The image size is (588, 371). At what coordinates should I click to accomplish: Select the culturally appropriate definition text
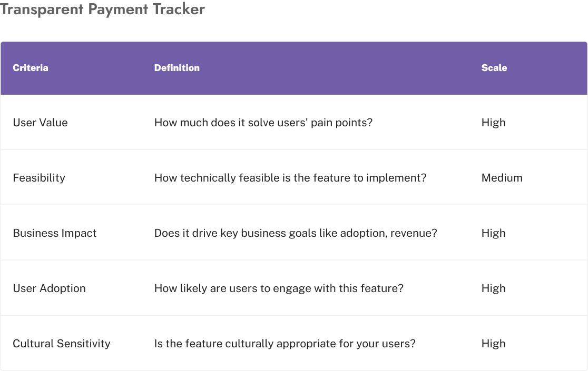coord(285,344)
